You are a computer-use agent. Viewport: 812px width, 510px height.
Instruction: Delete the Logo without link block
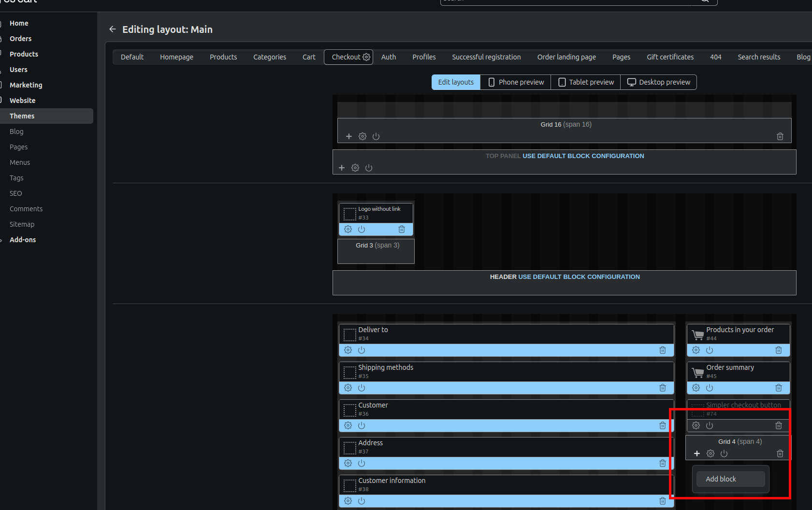tap(402, 229)
